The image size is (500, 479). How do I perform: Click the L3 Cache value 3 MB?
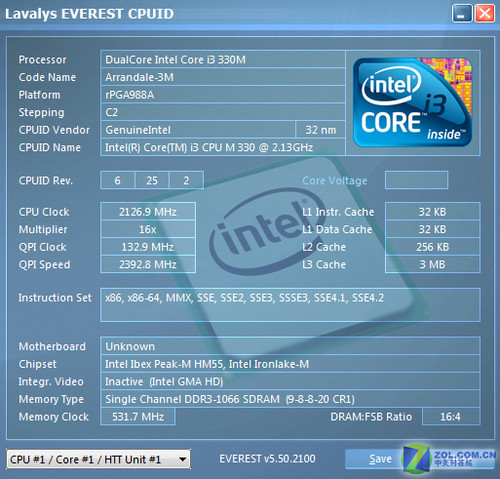click(x=433, y=264)
